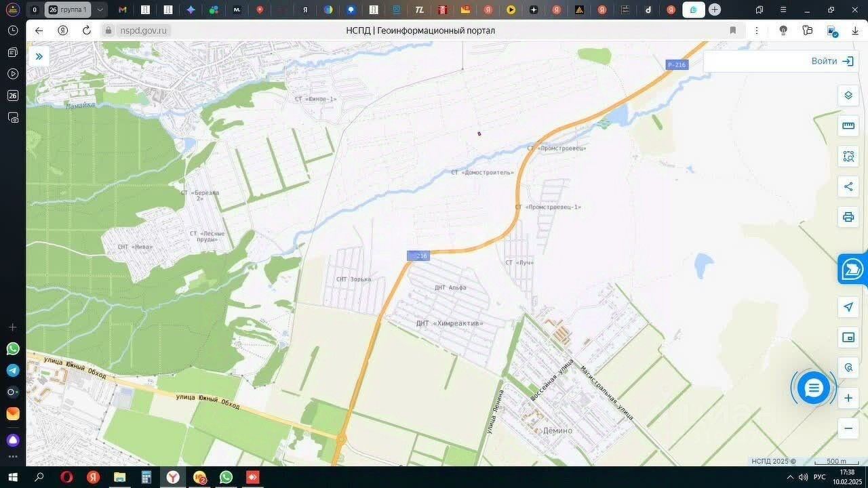Open the map layers panel
Viewport: 868px width, 488px height.
[848, 96]
